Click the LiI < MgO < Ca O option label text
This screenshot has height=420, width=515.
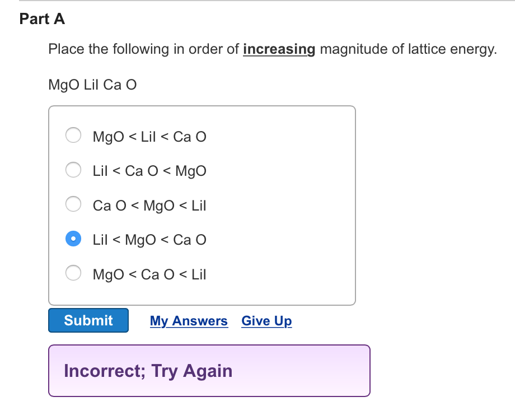pos(149,239)
